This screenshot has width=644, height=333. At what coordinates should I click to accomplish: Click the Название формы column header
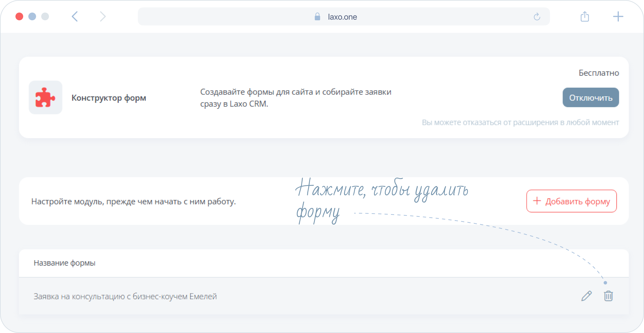(64, 263)
